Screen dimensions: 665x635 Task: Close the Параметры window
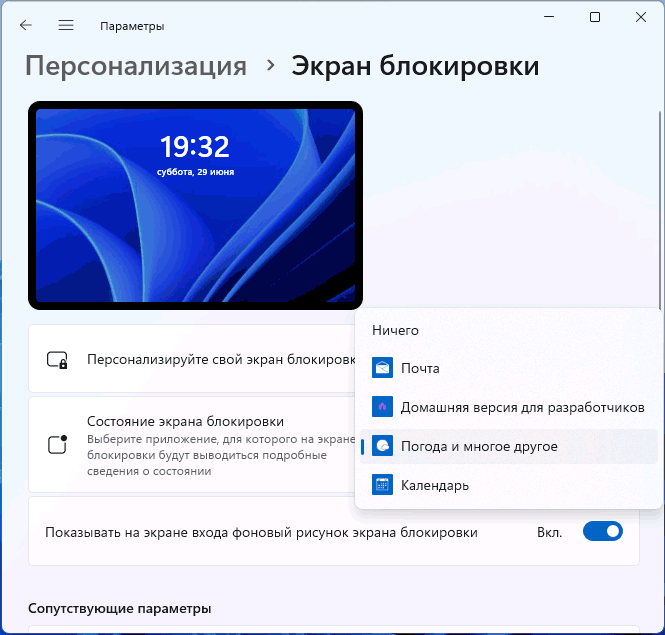(641, 17)
